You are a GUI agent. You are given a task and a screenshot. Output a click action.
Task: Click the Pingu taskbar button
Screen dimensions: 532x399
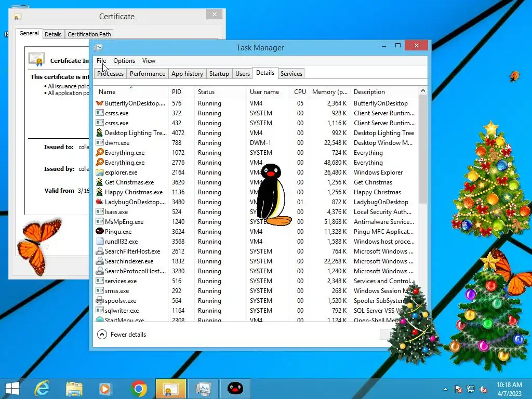[x=235, y=389]
